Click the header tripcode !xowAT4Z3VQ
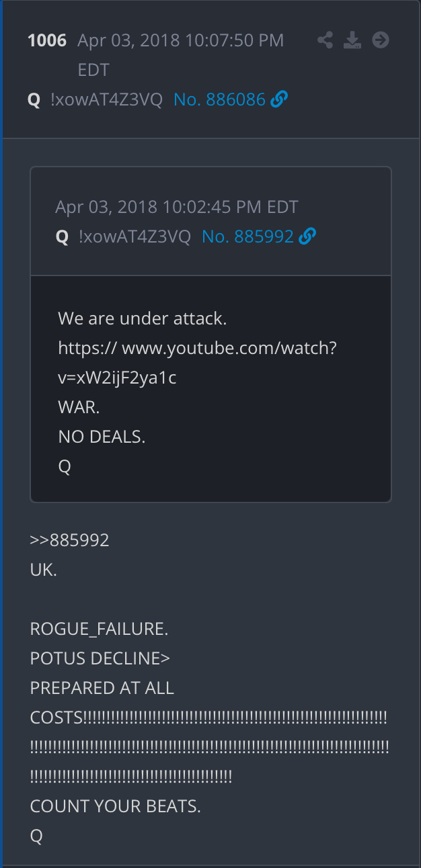 [x=106, y=100]
